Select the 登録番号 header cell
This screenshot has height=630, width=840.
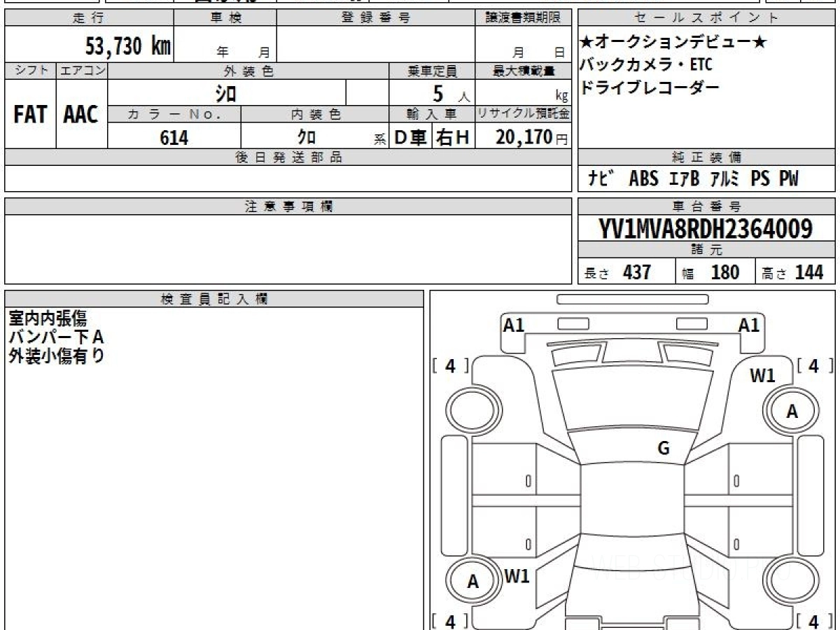click(376, 18)
